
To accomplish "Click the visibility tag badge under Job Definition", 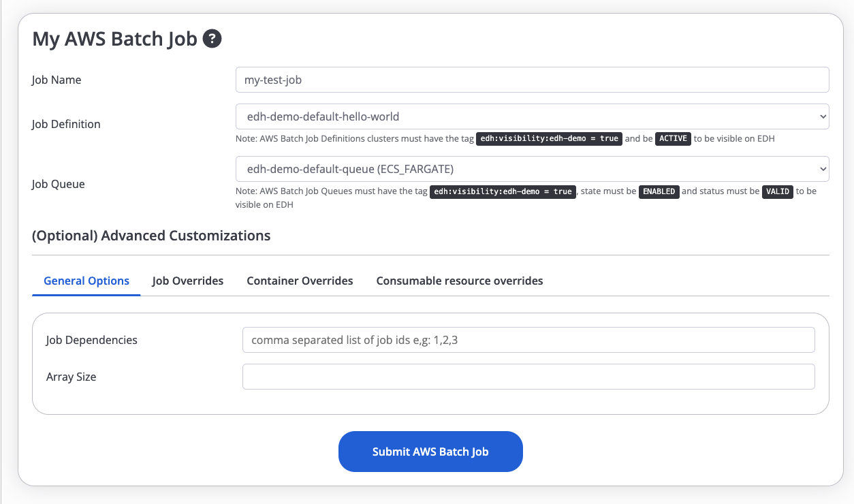I will 549,138.
